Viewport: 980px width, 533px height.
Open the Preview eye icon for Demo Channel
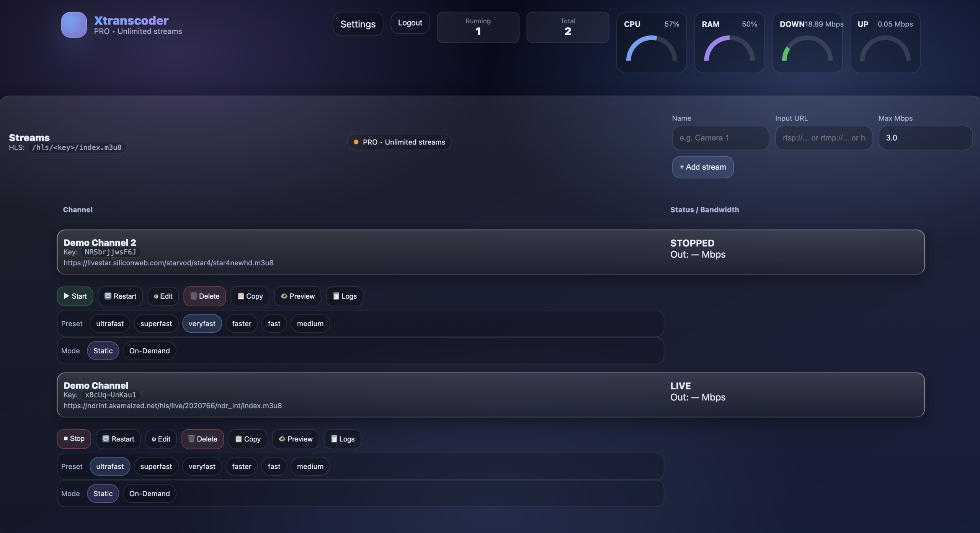pyautogui.click(x=282, y=439)
